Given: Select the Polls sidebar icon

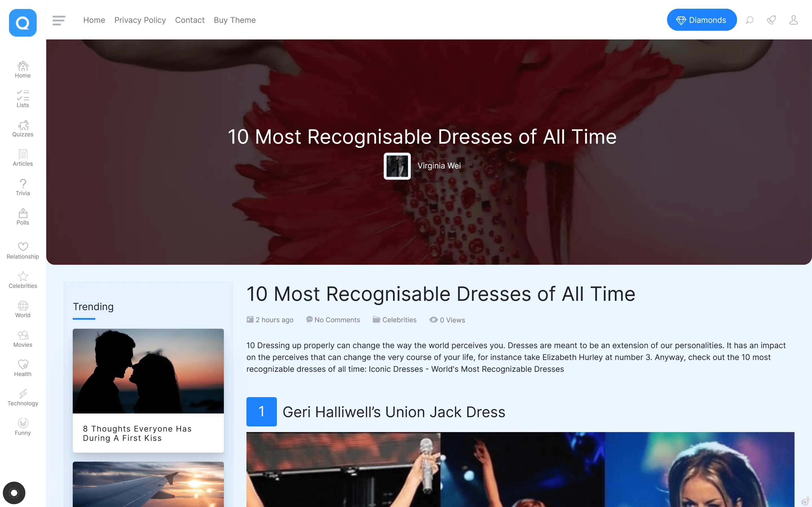Looking at the screenshot, I should point(23,213).
